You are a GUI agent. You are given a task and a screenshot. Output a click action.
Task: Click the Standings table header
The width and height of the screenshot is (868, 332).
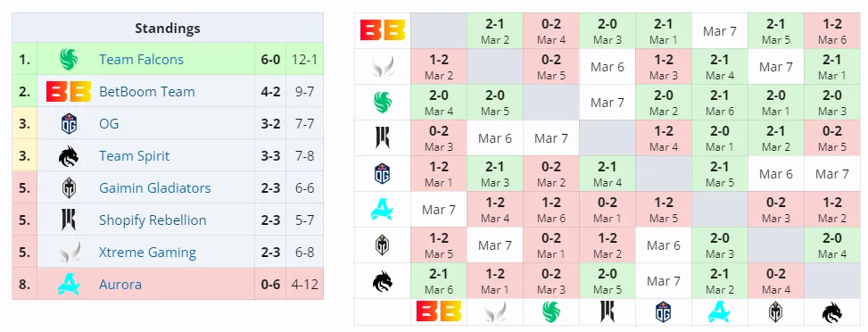pyautogui.click(x=168, y=28)
